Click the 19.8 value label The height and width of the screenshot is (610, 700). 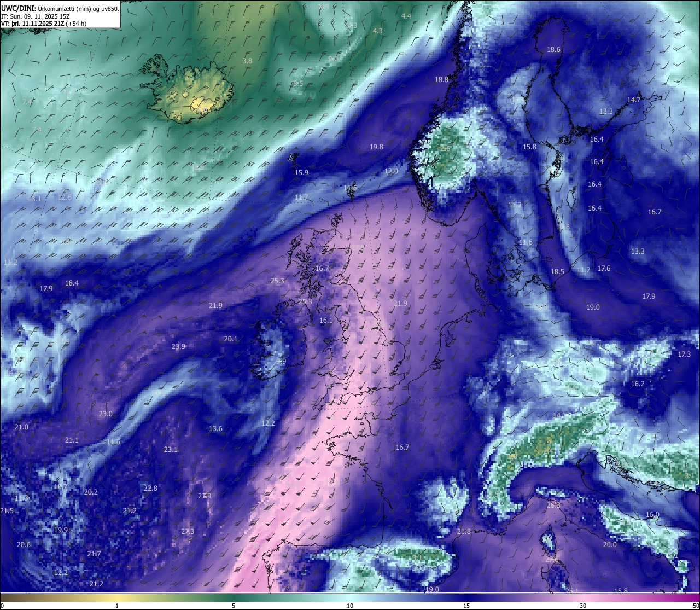tap(376, 147)
